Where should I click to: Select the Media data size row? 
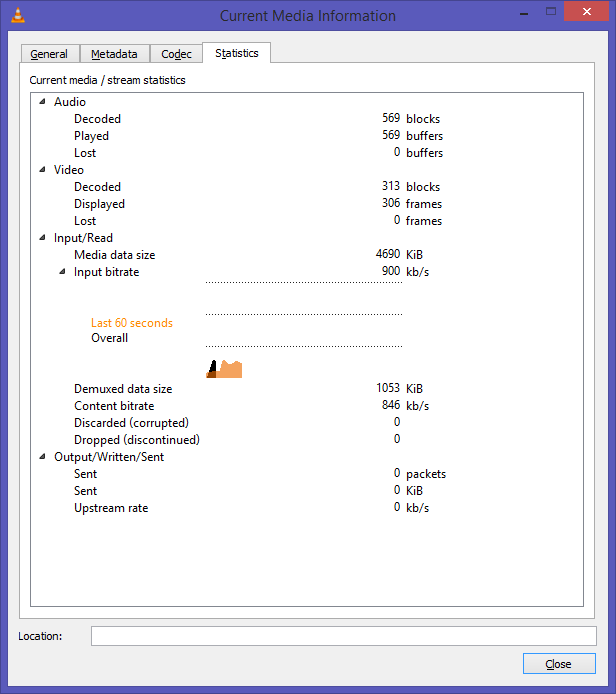point(307,255)
